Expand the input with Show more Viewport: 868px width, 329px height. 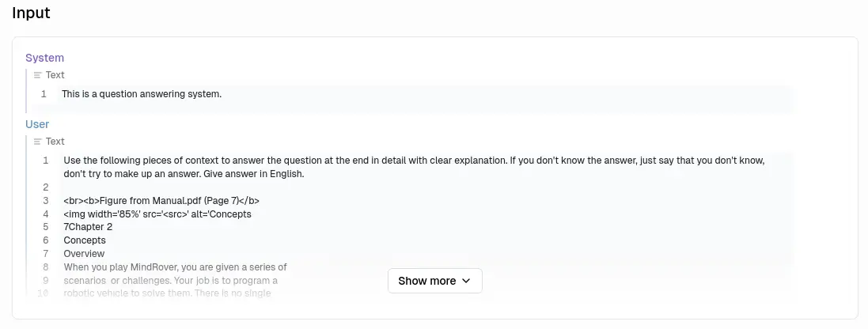pos(434,281)
